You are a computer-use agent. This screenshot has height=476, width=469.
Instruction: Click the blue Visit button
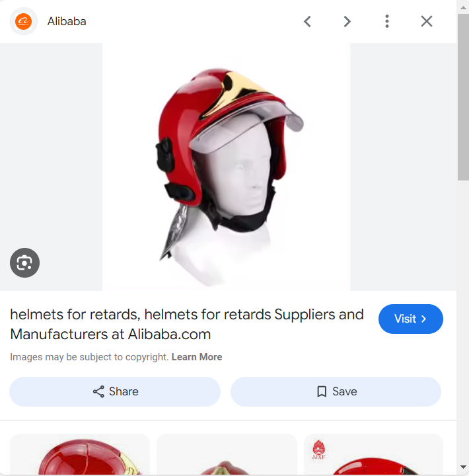click(410, 319)
